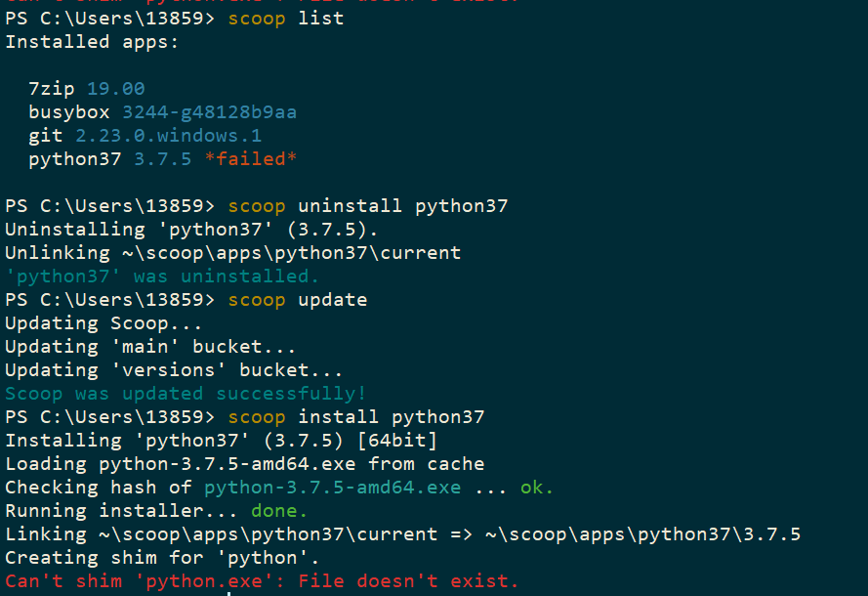Click the busybox version '3244-g48128b9aa'
Viewport: 868px width, 596px height.
[209, 112]
